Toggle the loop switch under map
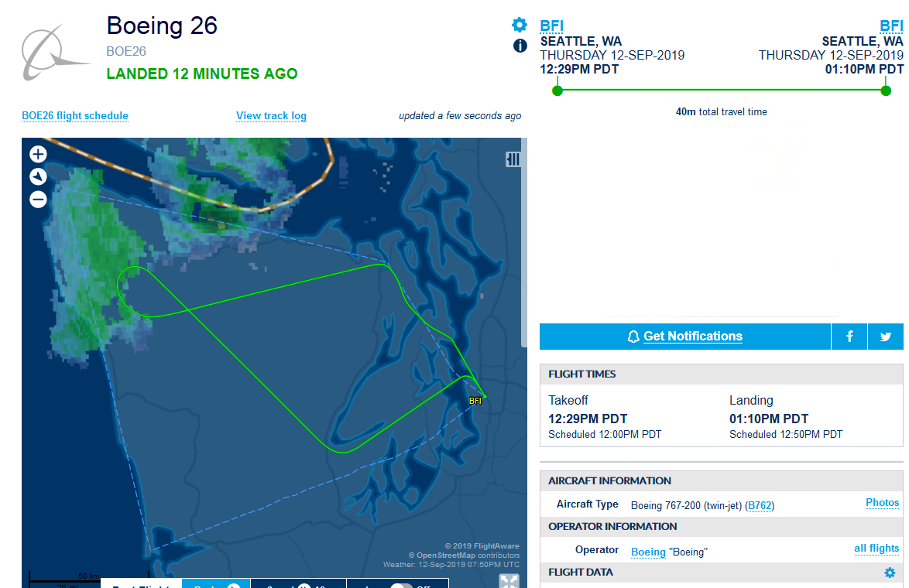 400,586
